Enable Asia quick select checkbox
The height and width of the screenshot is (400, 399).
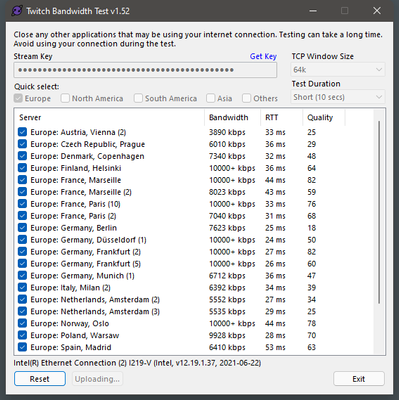(211, 98)
